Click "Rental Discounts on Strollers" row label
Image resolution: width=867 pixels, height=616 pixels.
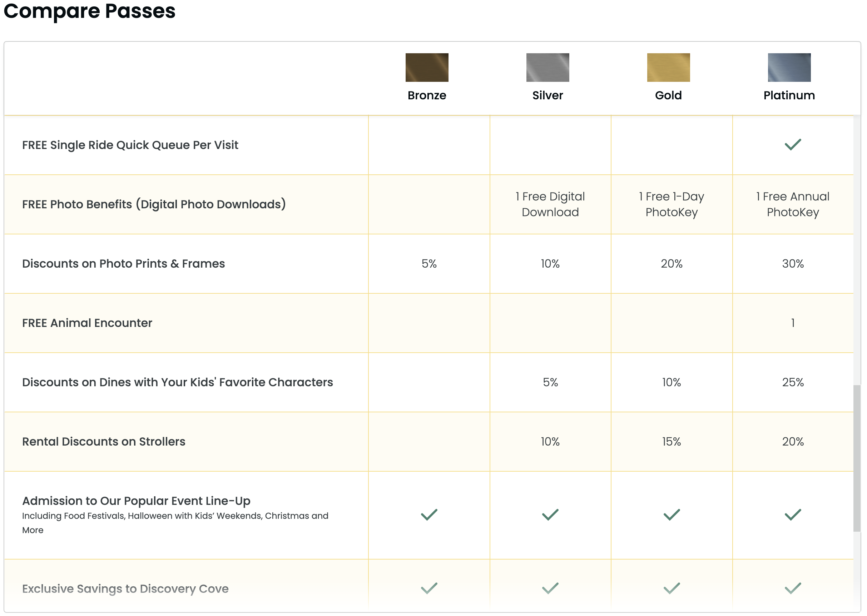pos(104,442)
